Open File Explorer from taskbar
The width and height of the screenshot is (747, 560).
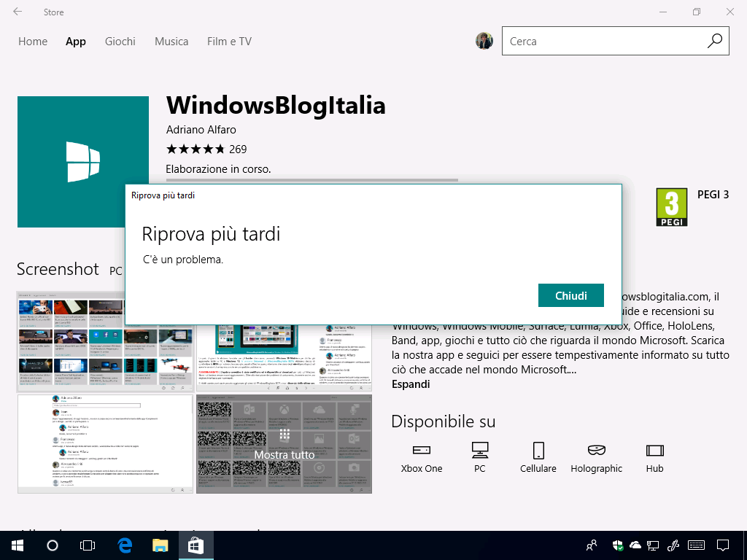(160, 545)
